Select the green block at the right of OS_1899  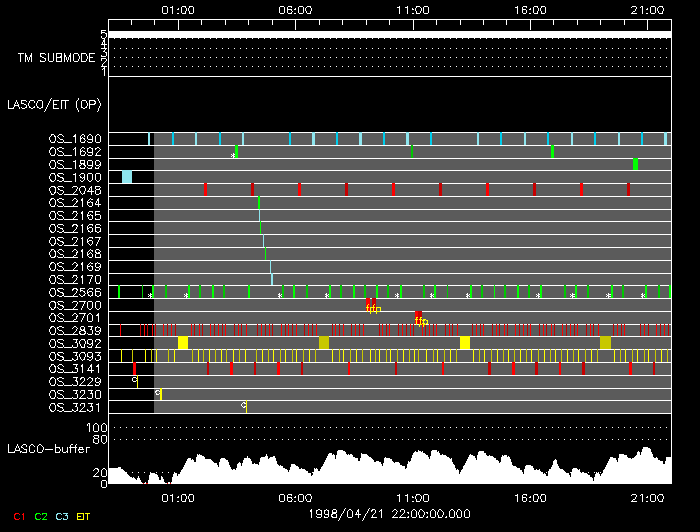coord(635,164)
